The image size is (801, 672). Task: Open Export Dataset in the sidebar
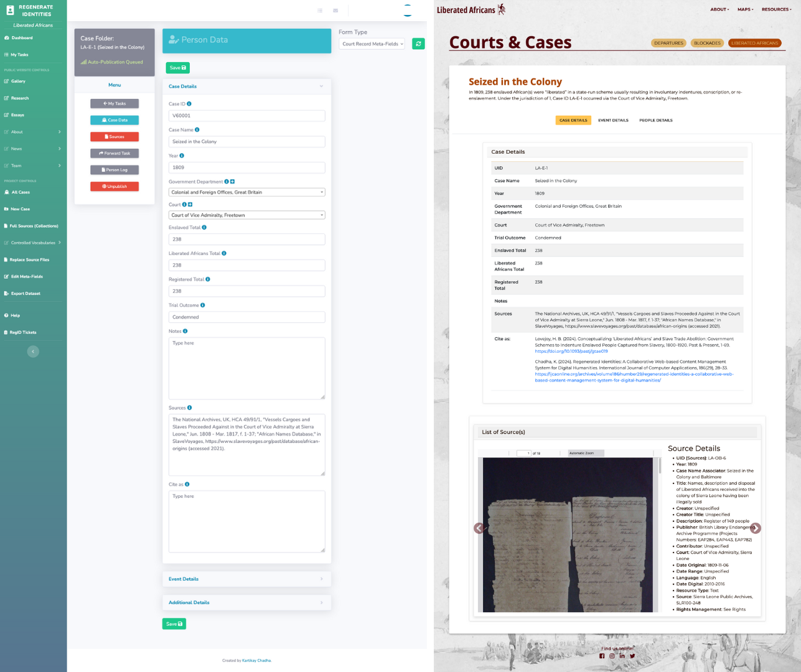(26, 294)
